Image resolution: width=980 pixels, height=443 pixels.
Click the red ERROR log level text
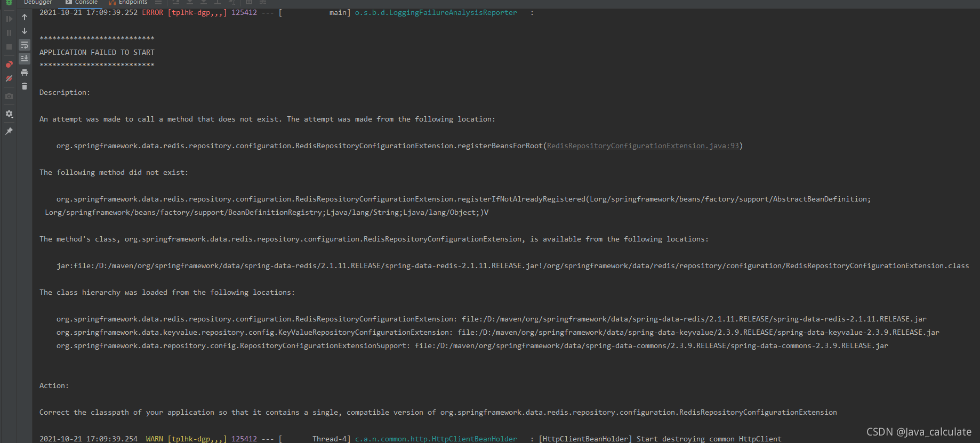[152, 12]
